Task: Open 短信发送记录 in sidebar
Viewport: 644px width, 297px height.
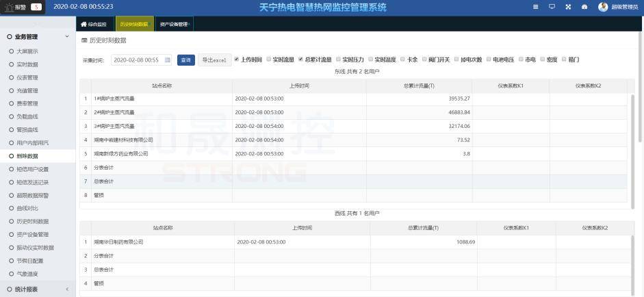Action: pos(32,183)
